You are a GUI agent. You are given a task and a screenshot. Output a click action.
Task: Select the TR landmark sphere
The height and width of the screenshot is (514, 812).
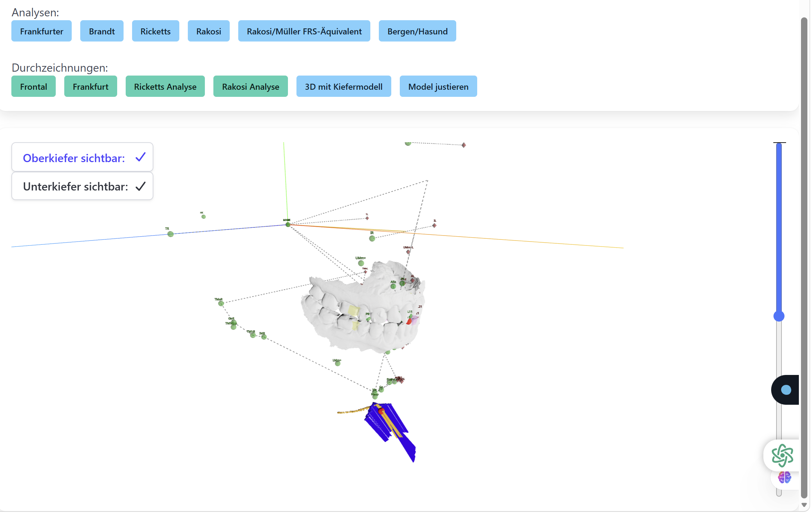(170, 234)
